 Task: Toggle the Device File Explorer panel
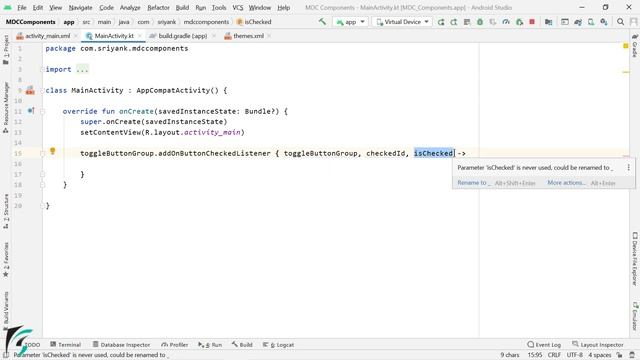tap(635, 259)
